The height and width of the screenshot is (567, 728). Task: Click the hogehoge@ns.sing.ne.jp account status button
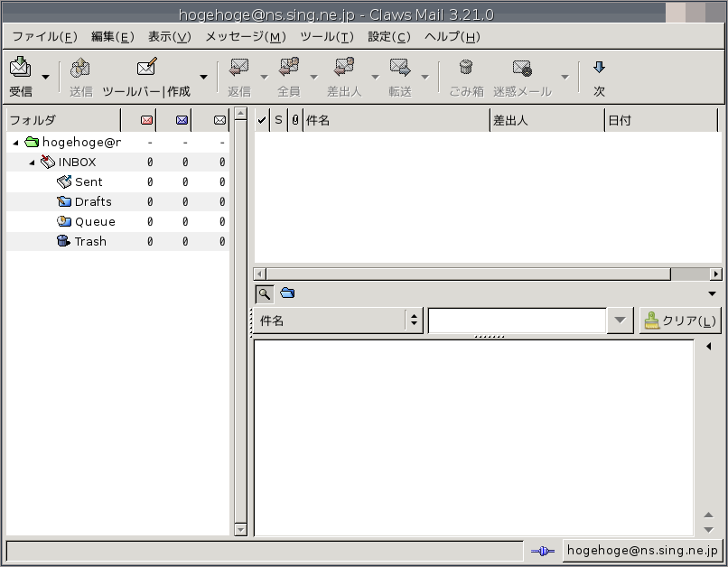pyautogui.click(x=642, y=550)
